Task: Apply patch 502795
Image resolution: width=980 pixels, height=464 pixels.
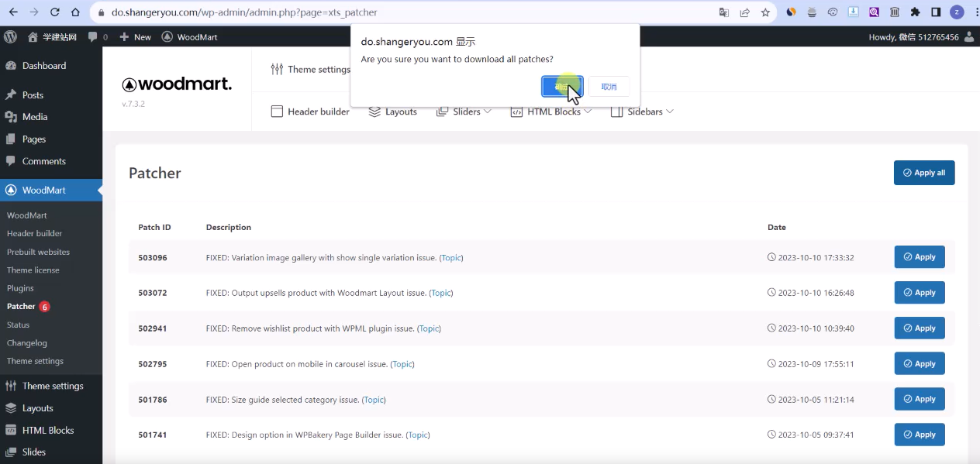Action: coord(920,364)
